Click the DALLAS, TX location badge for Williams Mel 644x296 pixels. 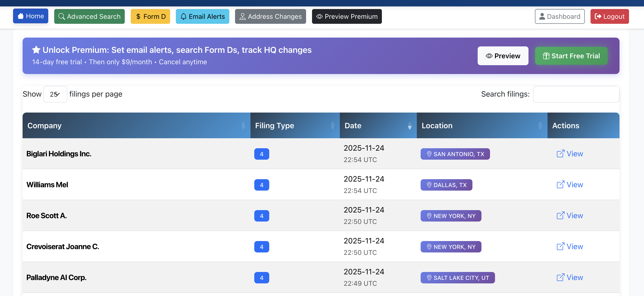tap(446, 185)
